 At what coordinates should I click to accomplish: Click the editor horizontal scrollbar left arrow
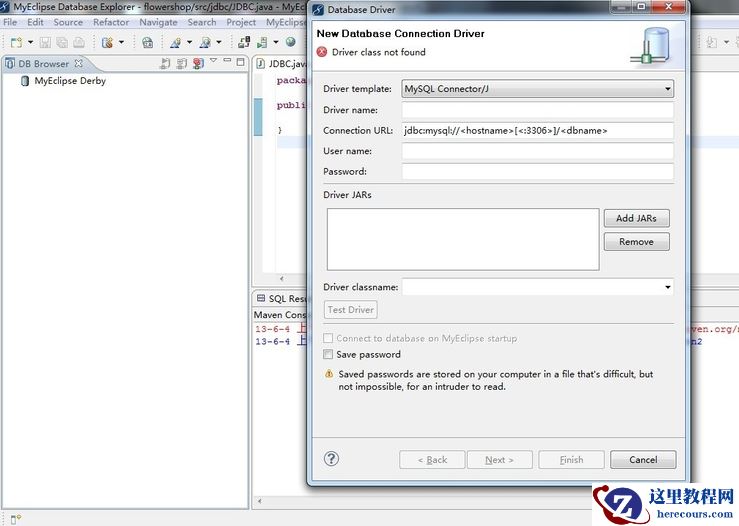pyautogui.click(x=281, y=279)
